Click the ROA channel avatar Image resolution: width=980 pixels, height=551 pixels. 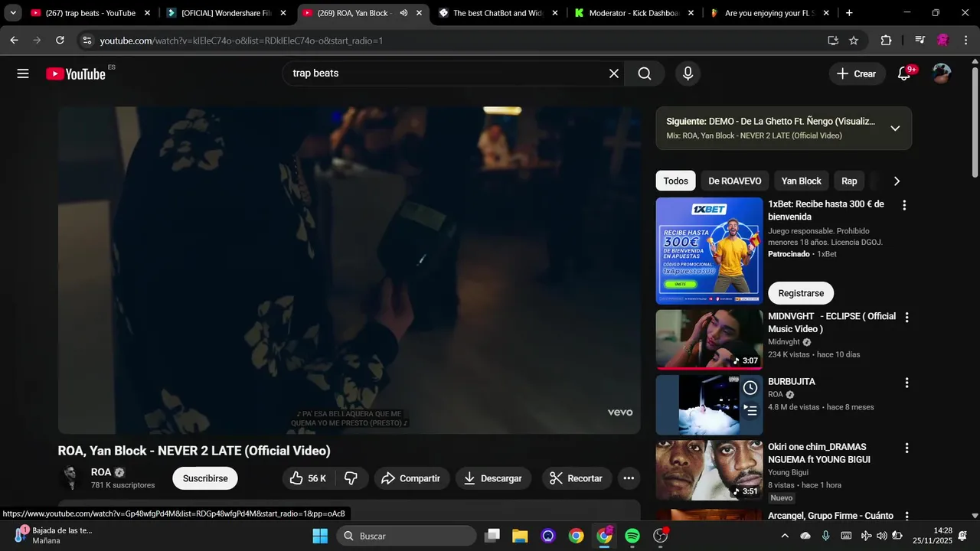[70, 478]
